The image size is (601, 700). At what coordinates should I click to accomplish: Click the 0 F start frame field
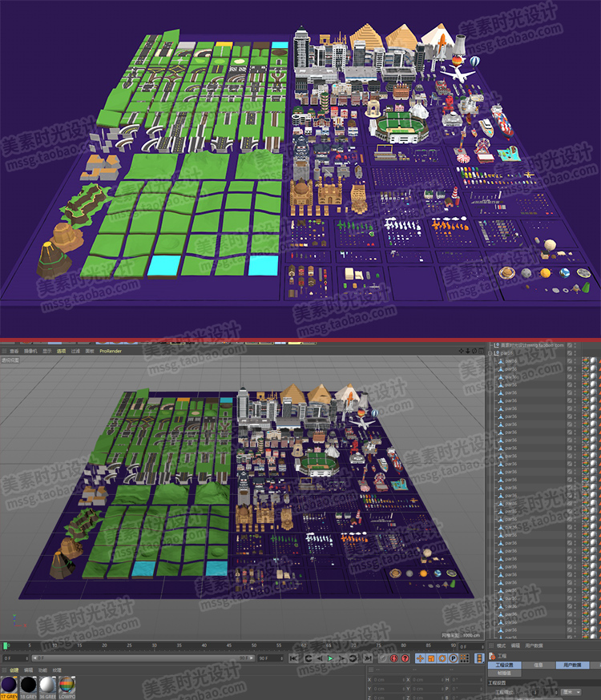(14, 658)
